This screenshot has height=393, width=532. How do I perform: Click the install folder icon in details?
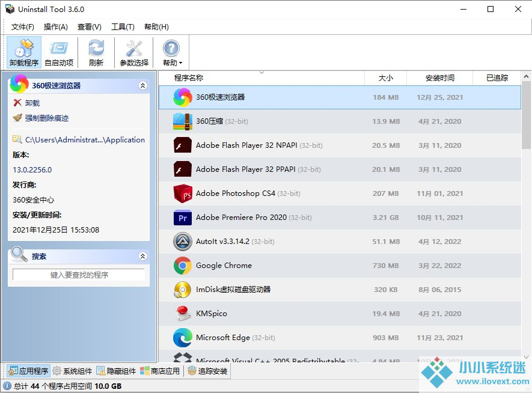coord(17,139)
